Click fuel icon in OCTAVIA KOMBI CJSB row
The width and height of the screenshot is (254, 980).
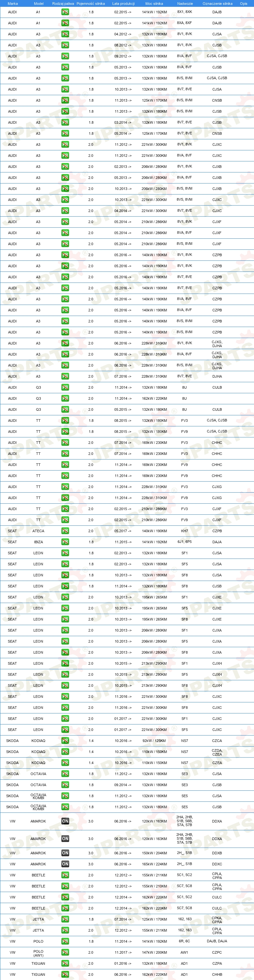(65, 807)
